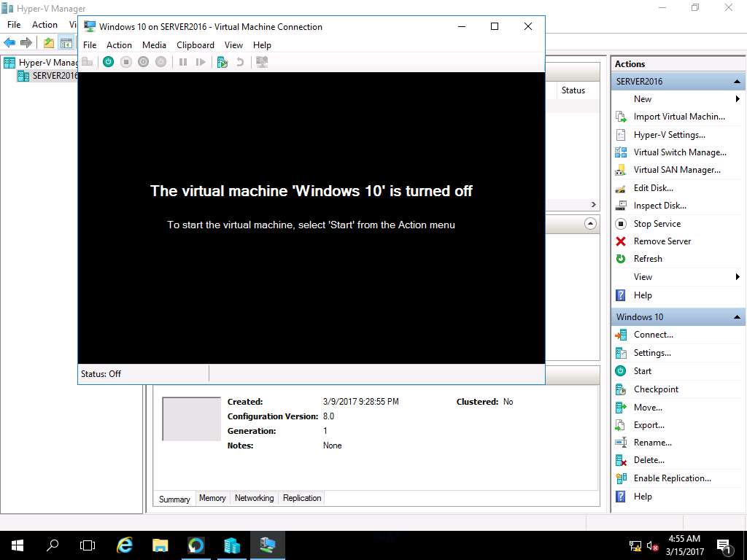The image size is (747, 560).
Task: Click the Status column header
Action: click(573, 90)
